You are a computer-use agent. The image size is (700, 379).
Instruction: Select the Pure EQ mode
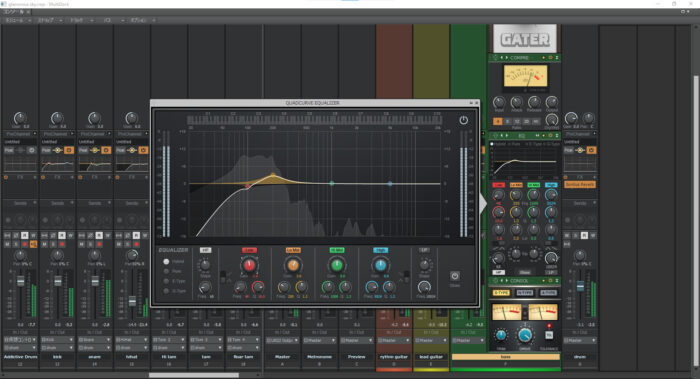pos(166,271)
